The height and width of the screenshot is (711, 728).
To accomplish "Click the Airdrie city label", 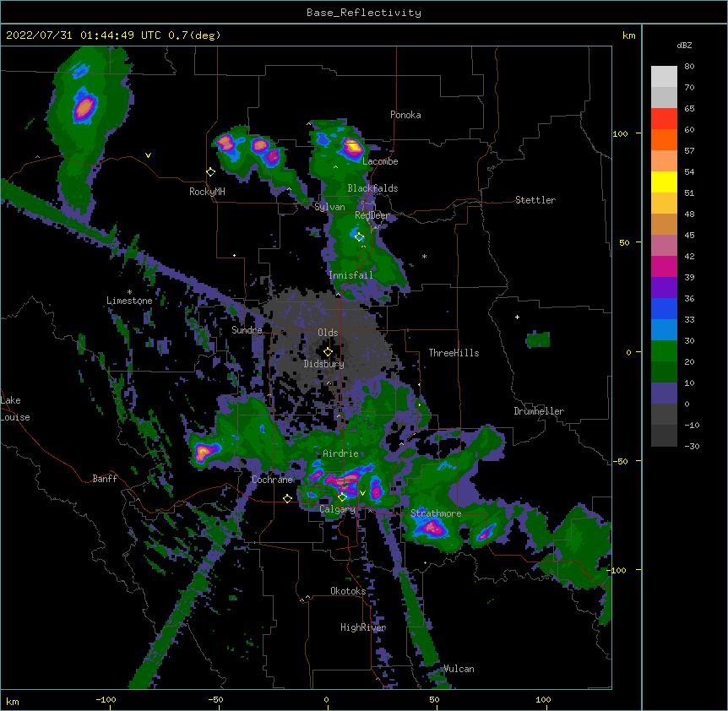I will click(x=340, y=453).
